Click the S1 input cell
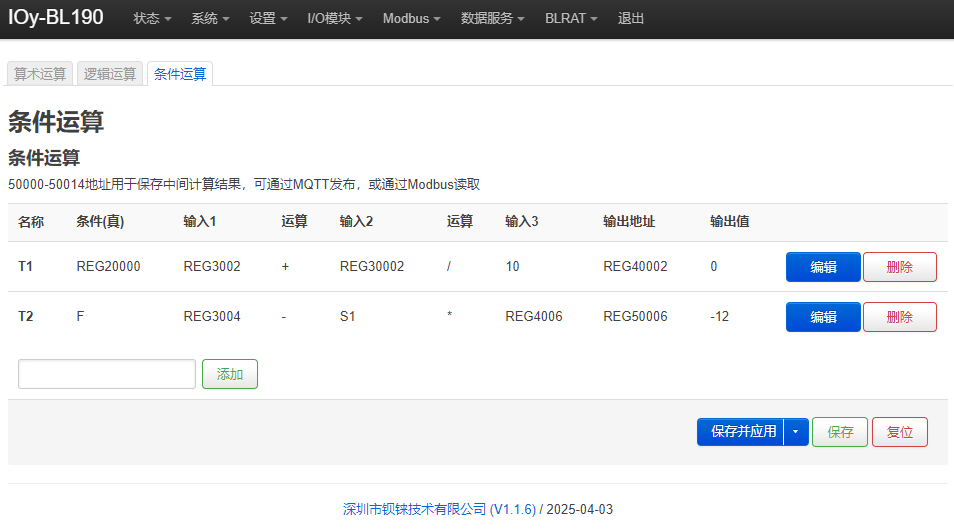The height and width of the screenshot is (529, 954). [x=347, y=316]
